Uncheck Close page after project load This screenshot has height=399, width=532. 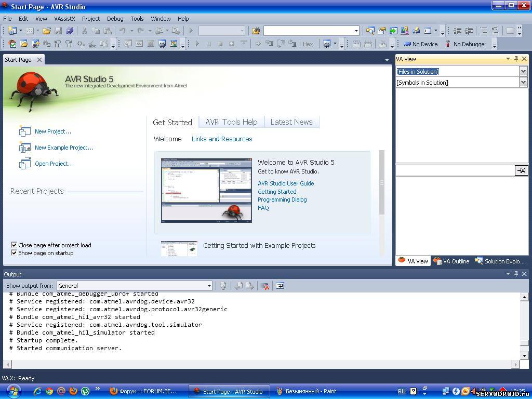coord(14,245)
